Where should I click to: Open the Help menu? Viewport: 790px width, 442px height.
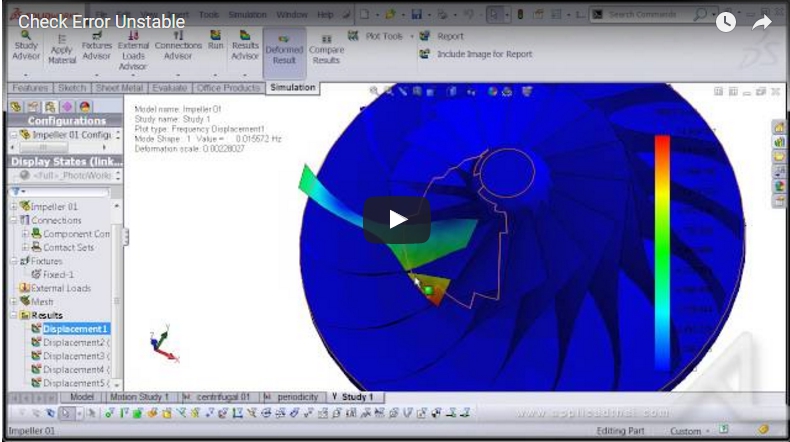325,15
